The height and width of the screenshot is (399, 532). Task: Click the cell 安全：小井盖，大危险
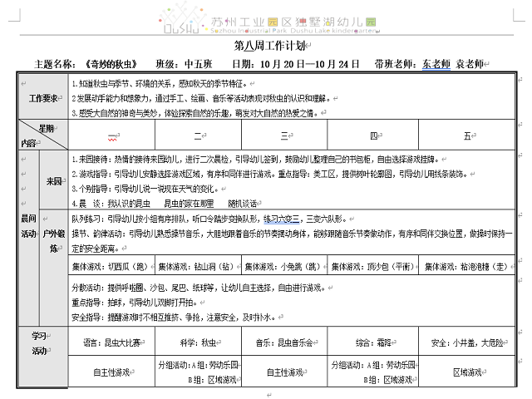(467, 342)
